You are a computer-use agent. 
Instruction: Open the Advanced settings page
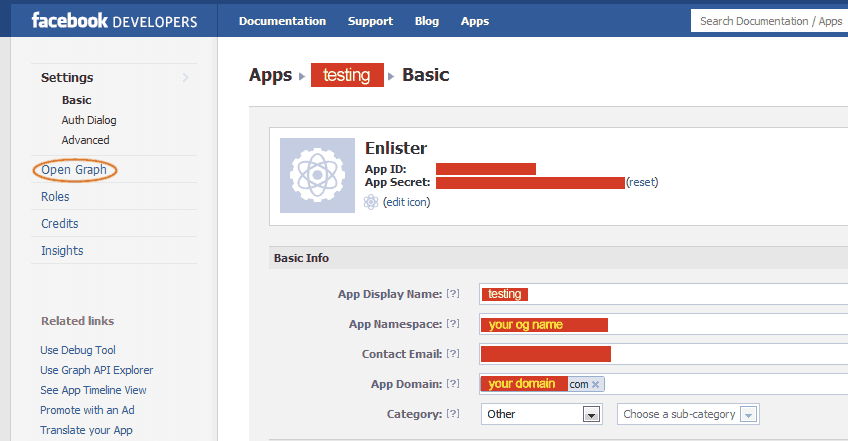click(85, 140)
